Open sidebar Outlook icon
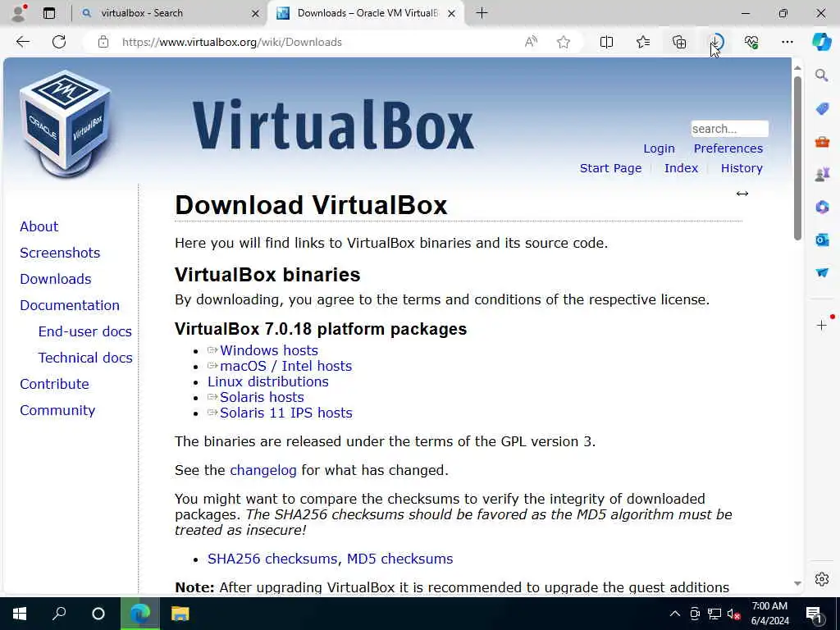This screenshot has width=840, height=630. pyautogui.click(x=822, y=240)
